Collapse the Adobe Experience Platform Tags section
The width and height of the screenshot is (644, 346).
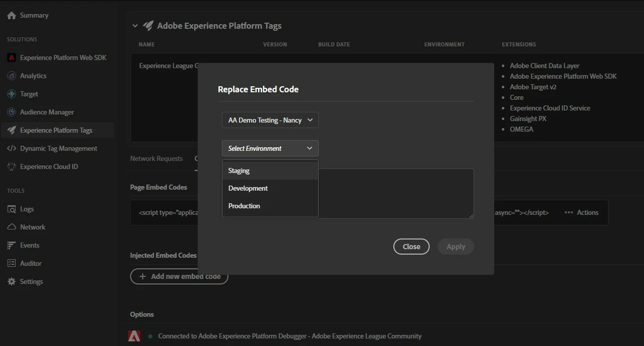click(x=135, y=26)
